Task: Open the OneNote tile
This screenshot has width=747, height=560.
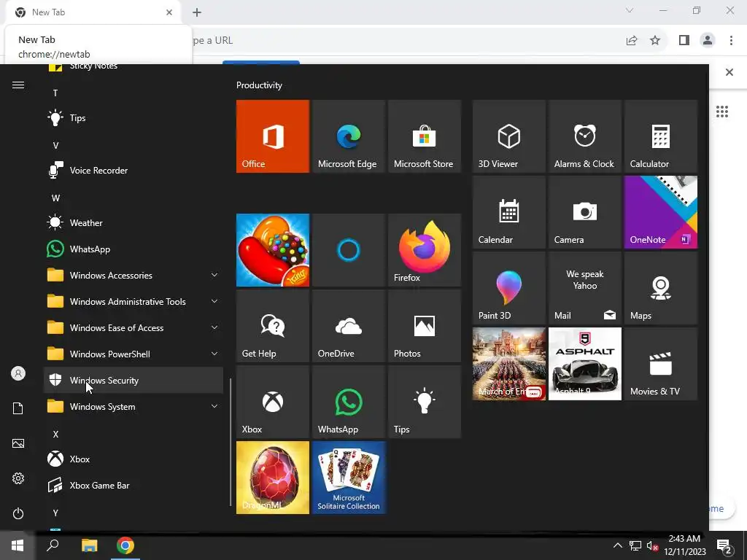Action: [661, 212]
